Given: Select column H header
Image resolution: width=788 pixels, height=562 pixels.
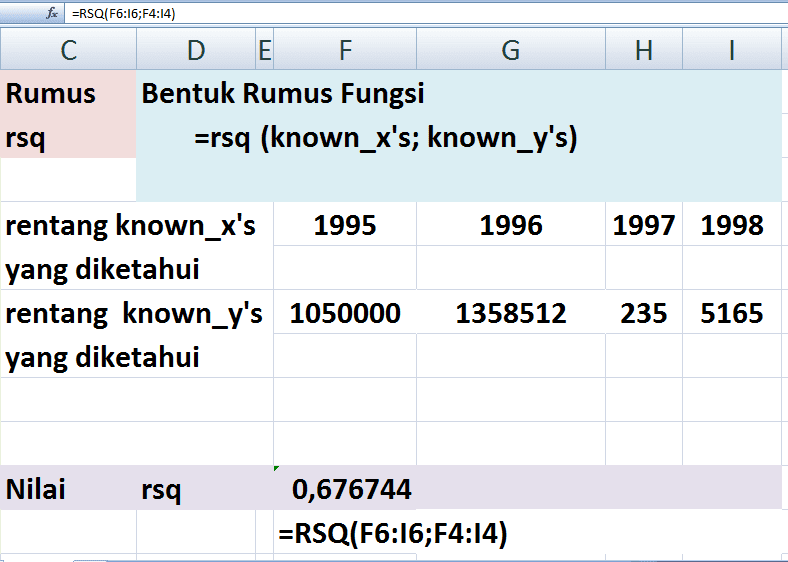Looking at the screenshot, I should tap(644, 50).
